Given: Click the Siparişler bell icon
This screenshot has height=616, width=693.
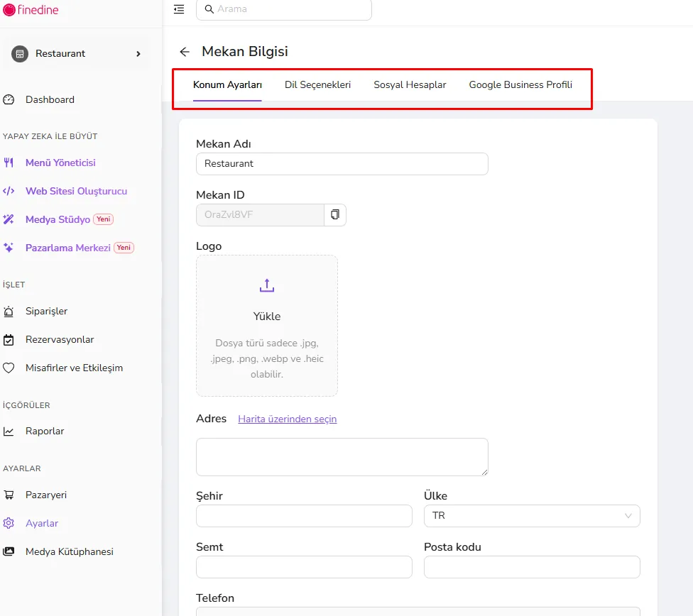Looking at the screenshot, I should click(9, 312).
